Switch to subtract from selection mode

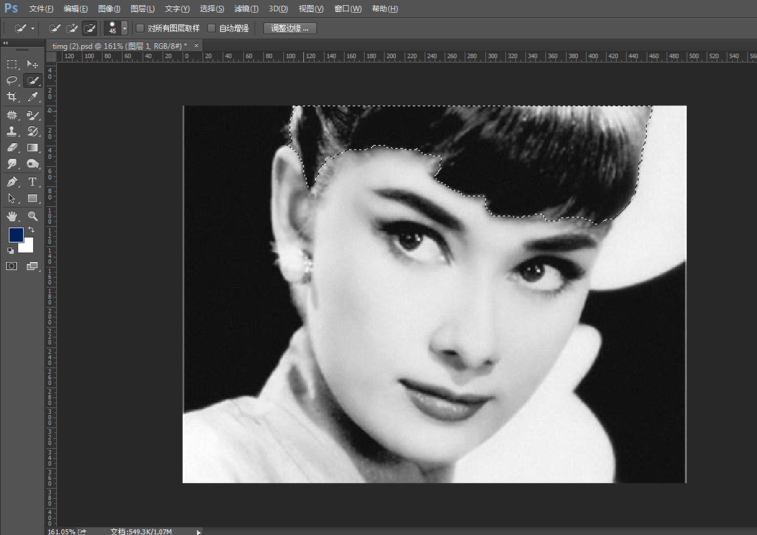90,28
